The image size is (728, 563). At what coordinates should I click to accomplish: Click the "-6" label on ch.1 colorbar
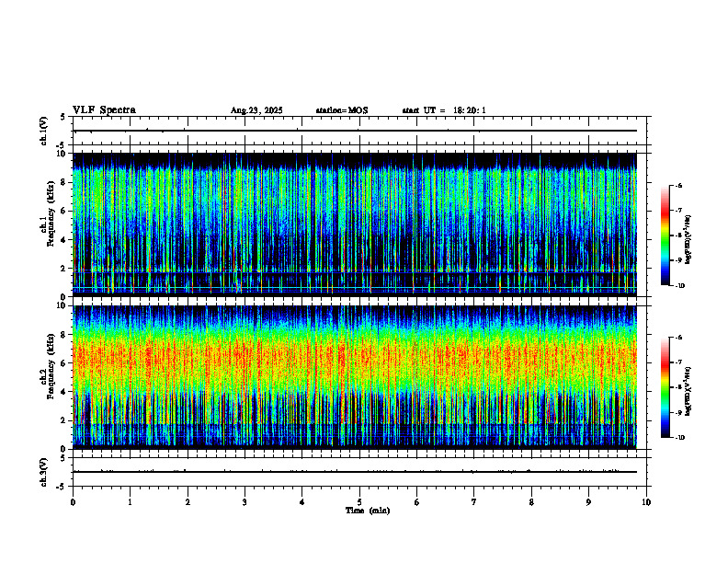tap(678, 185)
